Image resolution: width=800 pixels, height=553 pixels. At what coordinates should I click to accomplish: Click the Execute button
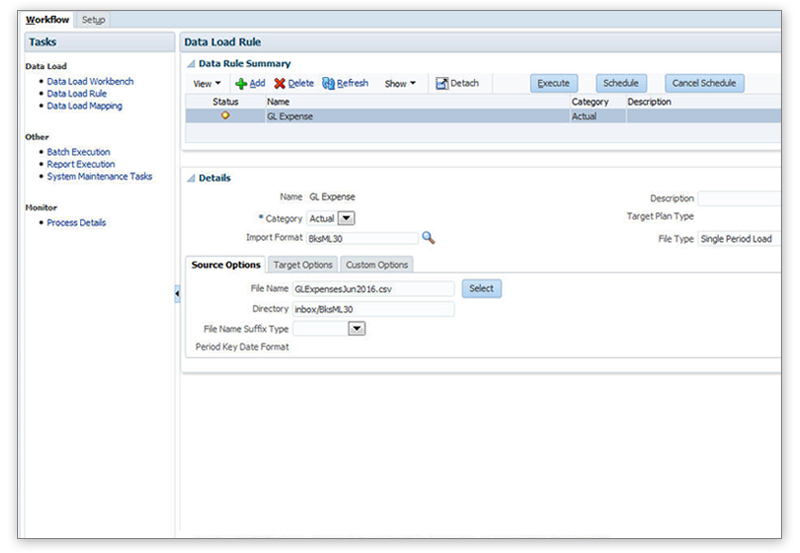(553, 84)
